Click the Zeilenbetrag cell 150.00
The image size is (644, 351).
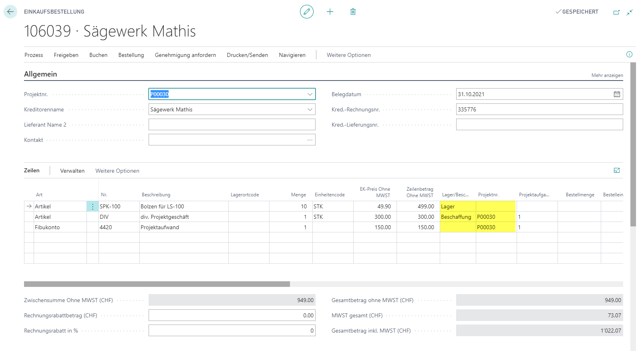click(418, 227)
